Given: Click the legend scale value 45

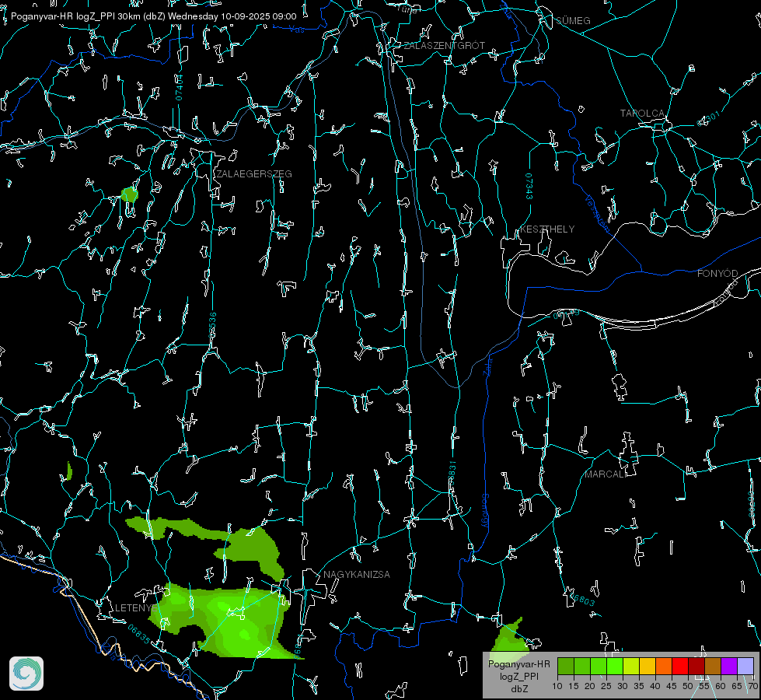Looking at the screenshot, I should coord(671,686).
